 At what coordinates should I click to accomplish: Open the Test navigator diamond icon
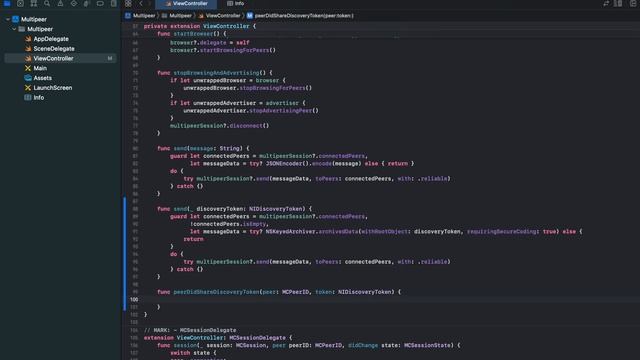(x=73, y=3)
